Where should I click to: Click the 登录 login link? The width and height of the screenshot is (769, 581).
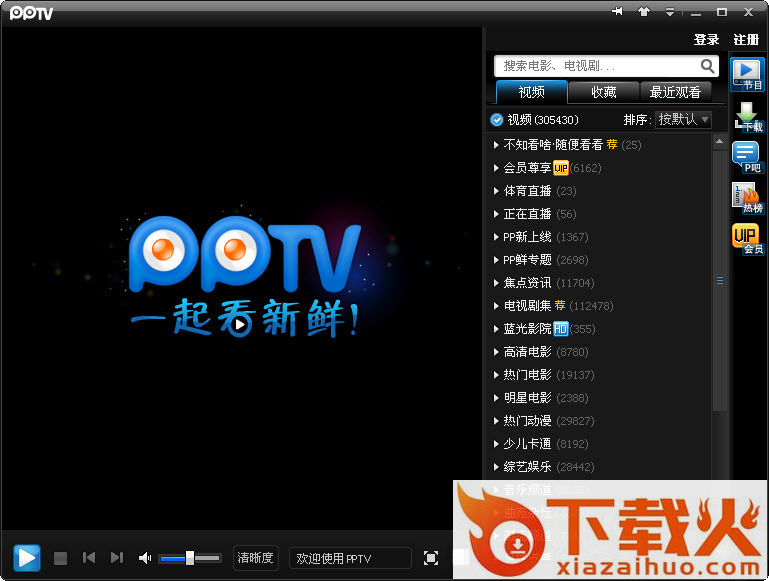pos(706,40)
